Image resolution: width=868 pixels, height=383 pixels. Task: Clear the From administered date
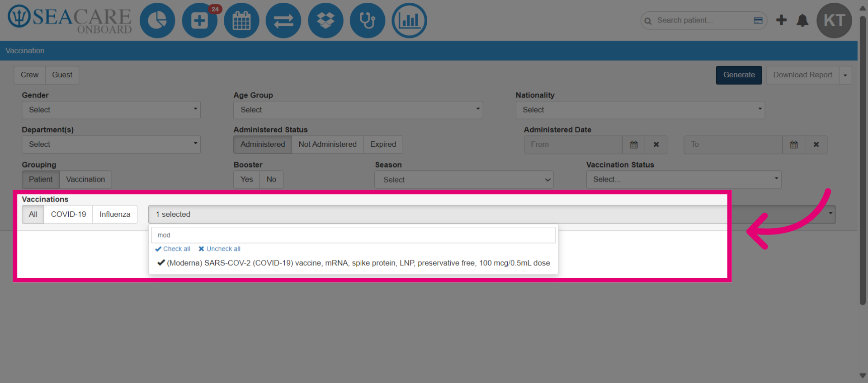656,145
